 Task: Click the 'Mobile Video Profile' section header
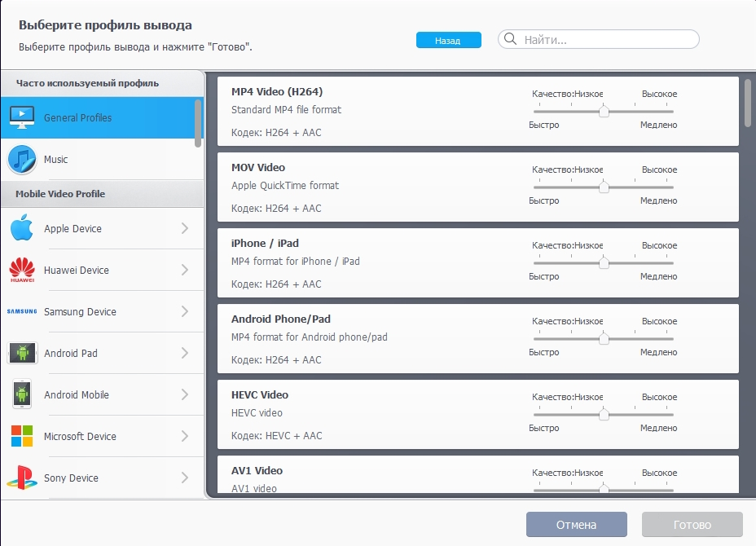(102, 194)
